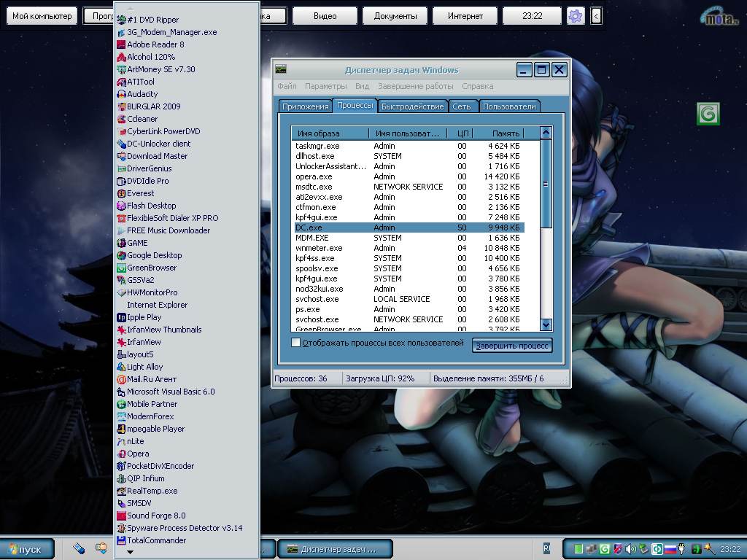Screen dimensions: 747x560
Task: Click the magic wand icon in system tray
Action: (x=709, y=548)
